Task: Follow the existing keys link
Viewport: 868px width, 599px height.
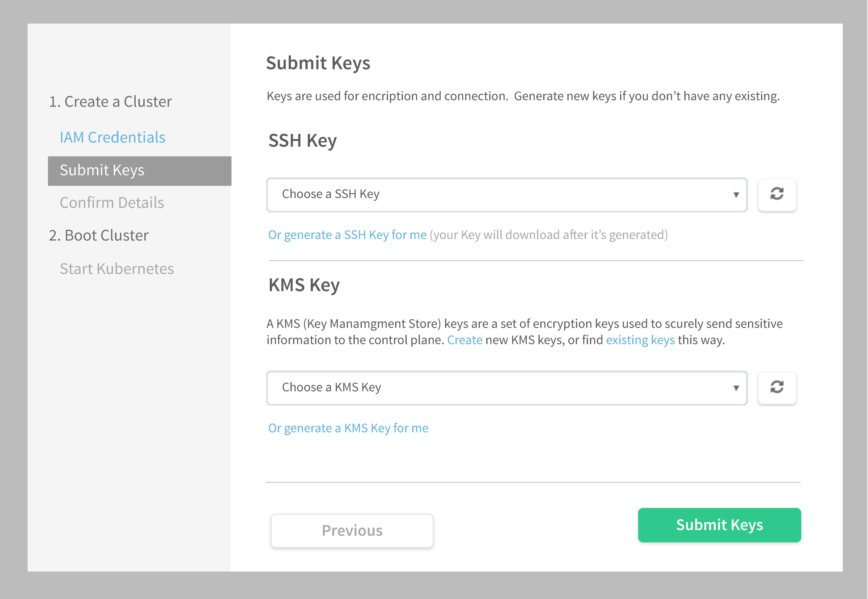Action: [640, 340]
